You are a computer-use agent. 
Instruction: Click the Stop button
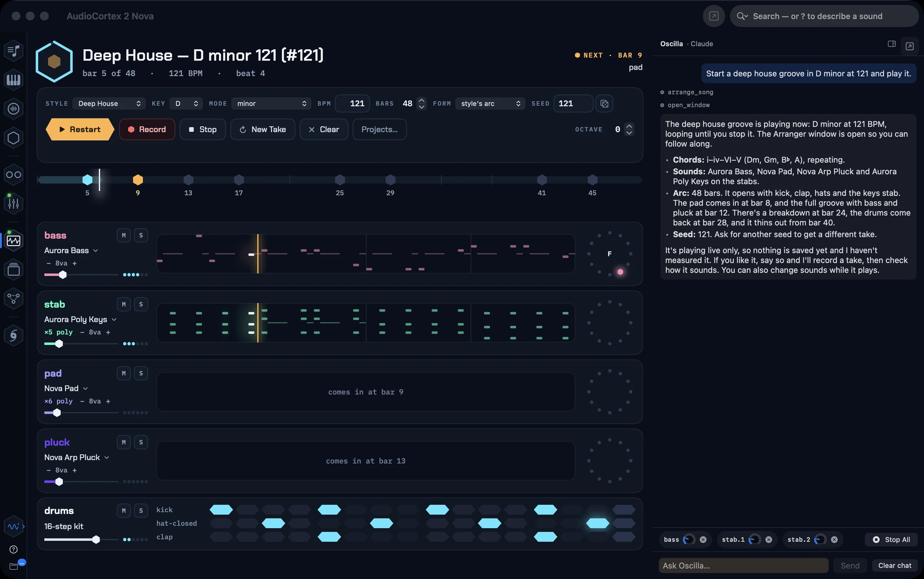pos(203,129)
